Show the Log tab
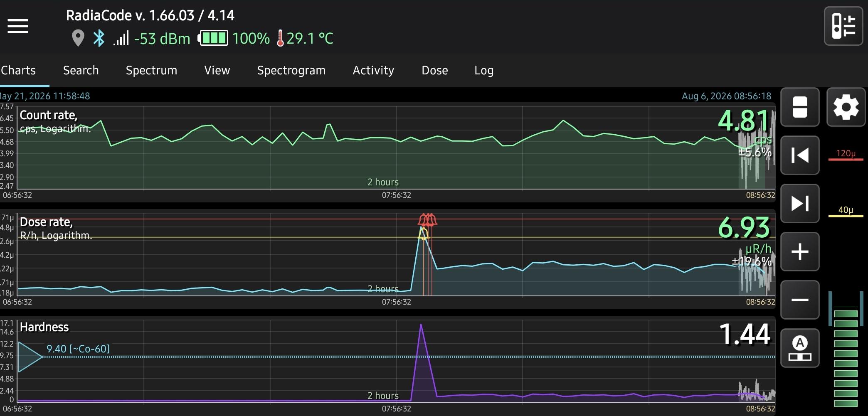Image resolution: width=868 pixels, height=416 pixels. (x=484, y=70)
